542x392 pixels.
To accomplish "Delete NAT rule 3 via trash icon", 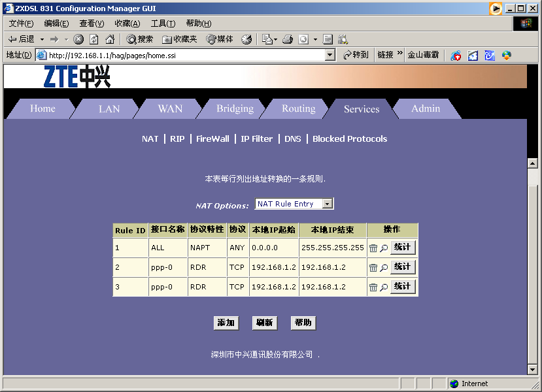I will pos(373,287).
